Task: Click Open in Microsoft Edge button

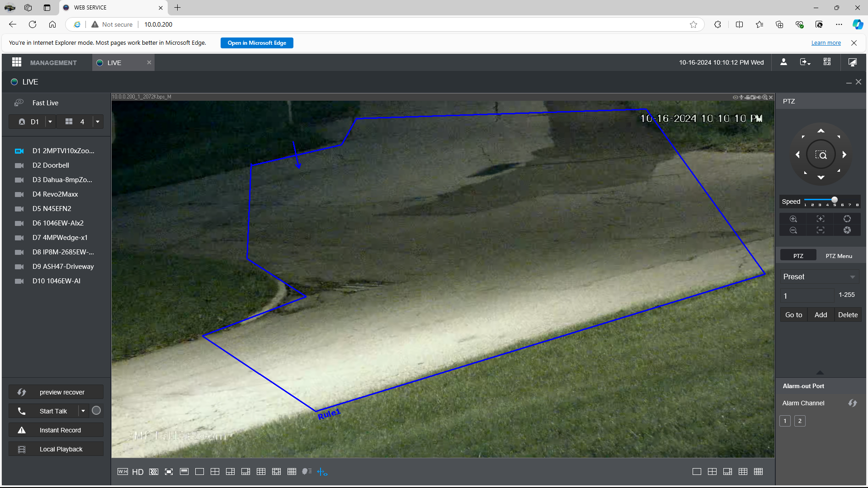Action: pos(257,43)
